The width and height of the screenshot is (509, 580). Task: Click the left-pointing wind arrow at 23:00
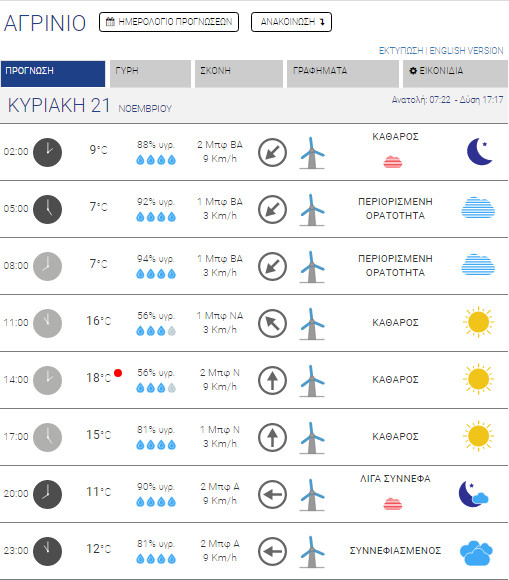[272, 551]
